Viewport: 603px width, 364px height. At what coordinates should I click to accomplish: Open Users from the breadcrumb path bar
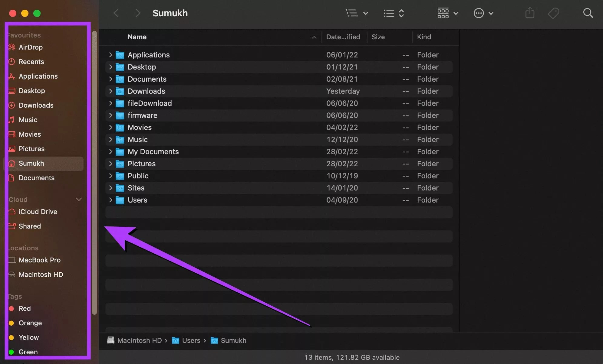[191, 340]
